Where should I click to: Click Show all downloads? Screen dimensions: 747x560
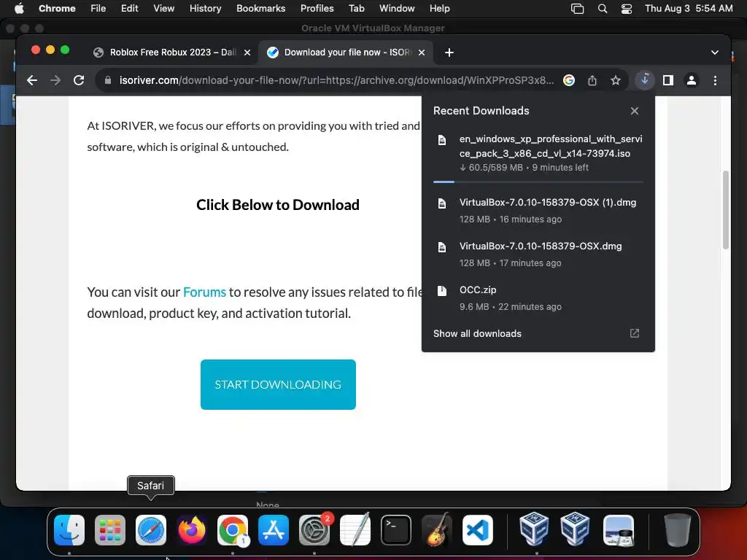pos(477,334)
